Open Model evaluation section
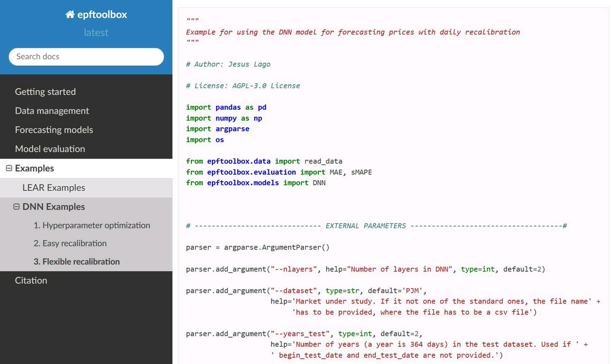Screen dimensions: 611x364 click(50, 149)
